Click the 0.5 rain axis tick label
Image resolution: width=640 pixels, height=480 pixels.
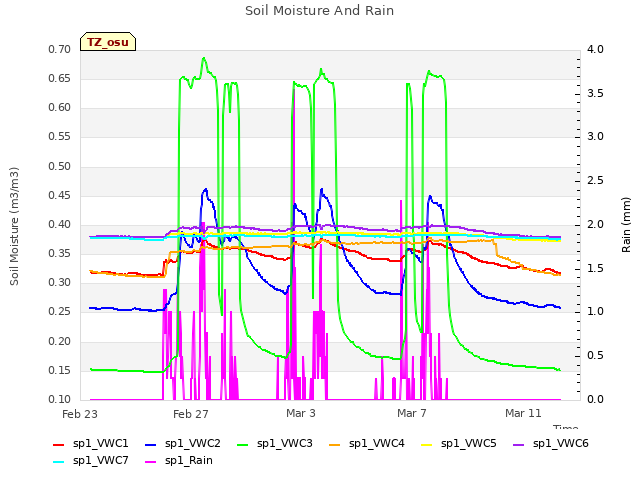point(595,356)
